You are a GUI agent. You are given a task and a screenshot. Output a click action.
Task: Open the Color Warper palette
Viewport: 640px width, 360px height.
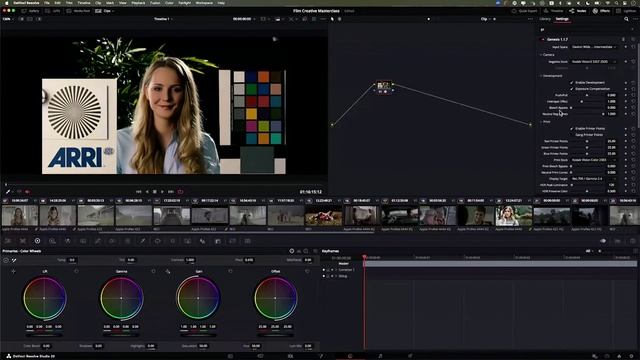112,241
